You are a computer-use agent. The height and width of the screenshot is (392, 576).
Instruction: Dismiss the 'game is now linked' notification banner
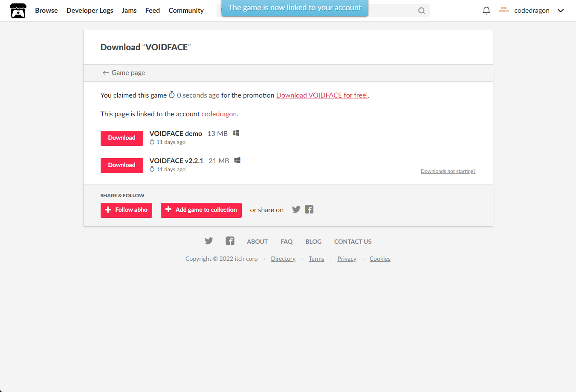[295, 8]
